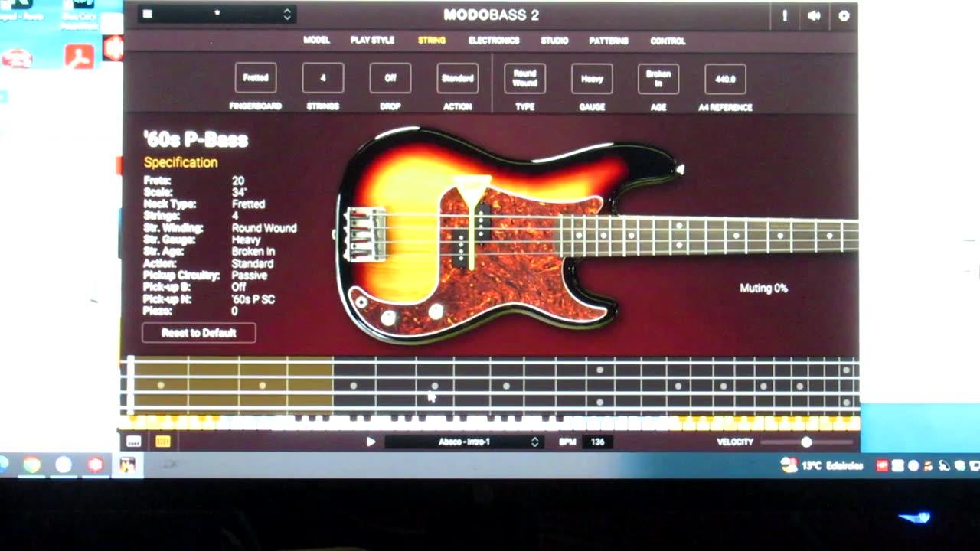Switch to the CONTROL tab
Viewport: 980px width, 551px height.
668,41
